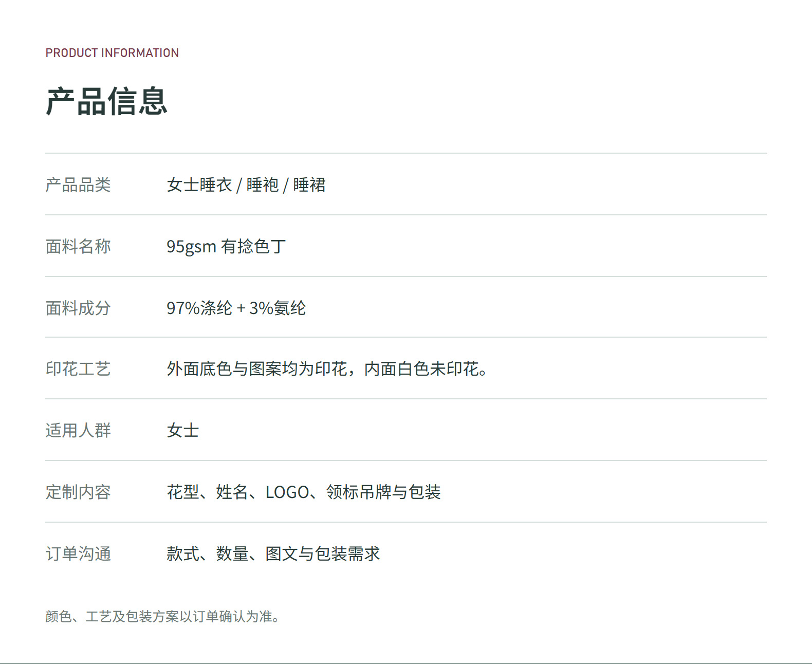The width and height of the screenshot is (812, 664).
Task: Select the 款式、数量、图文与包装需求 text
Action: 273,554
